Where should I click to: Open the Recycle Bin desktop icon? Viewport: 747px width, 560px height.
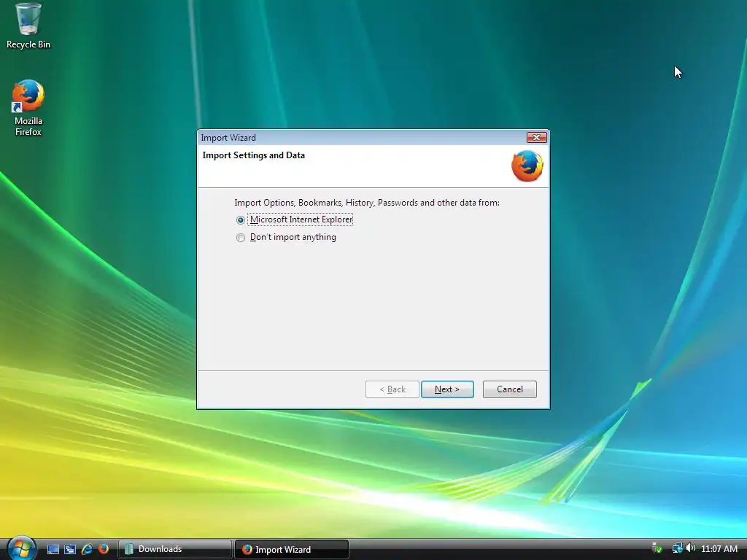(x=28, y=26)
